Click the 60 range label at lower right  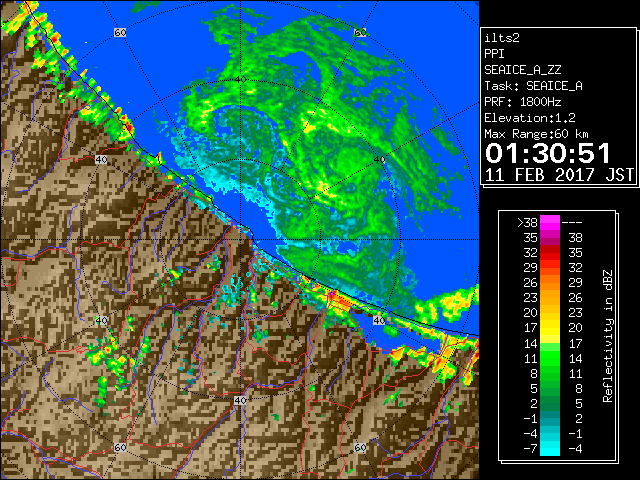tap(360, 447)
